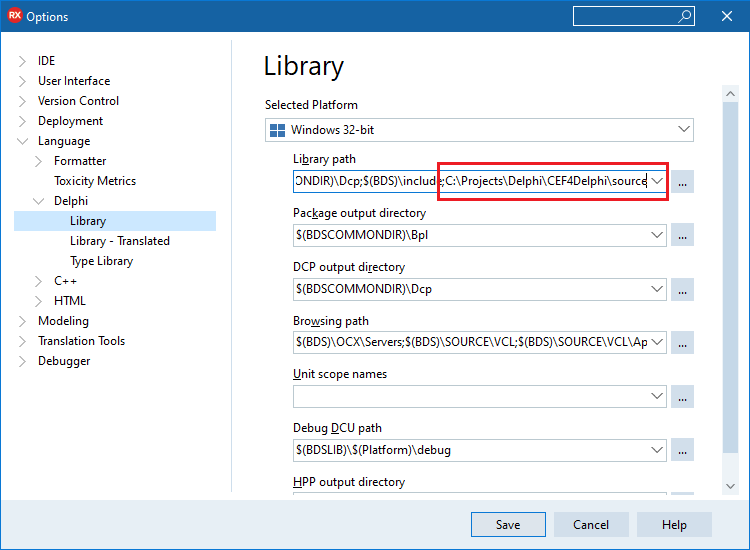
Task: Expand the User Interface tree node
Action: click(22, 81)
